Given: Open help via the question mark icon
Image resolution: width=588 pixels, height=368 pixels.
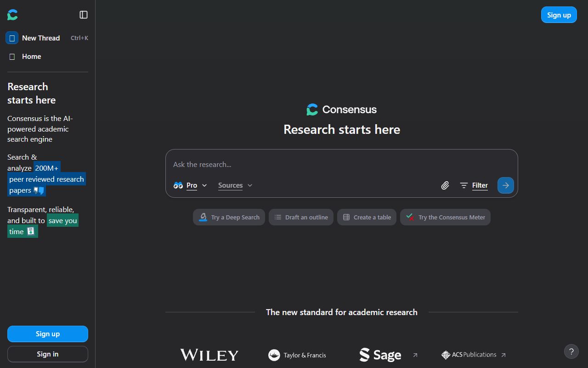Looking at the screenshot, I should pyautogui.click(x=571, y=351).
